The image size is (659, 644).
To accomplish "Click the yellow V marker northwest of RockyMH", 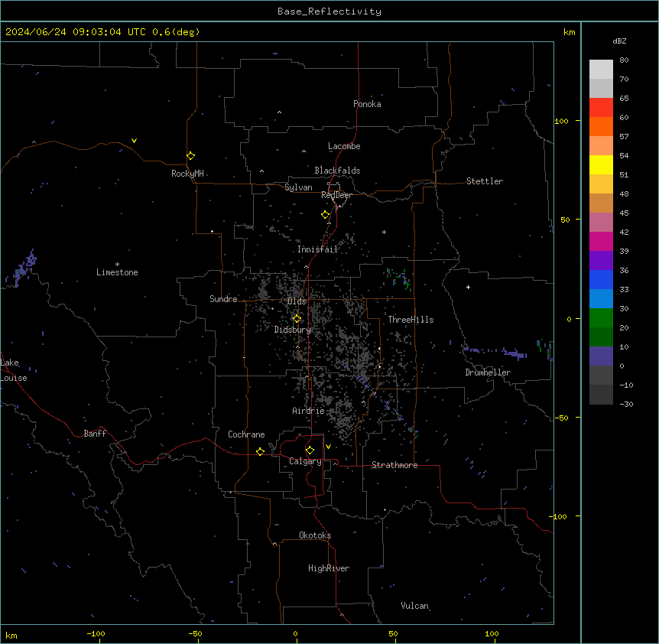I will pos(134,141).
